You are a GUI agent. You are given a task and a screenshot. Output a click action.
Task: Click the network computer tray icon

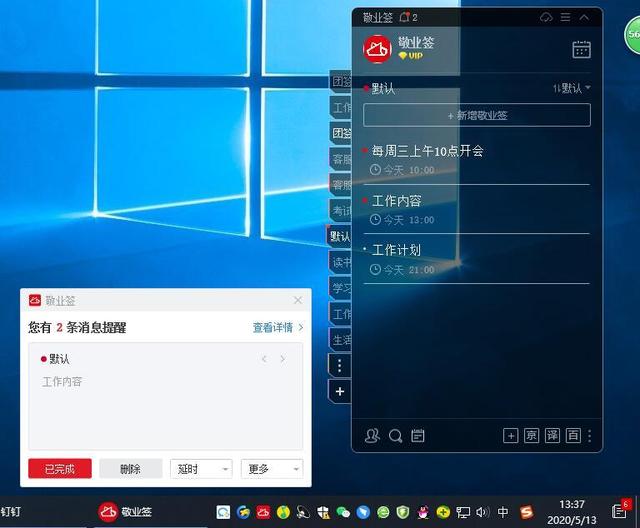[x=463, y=512]
